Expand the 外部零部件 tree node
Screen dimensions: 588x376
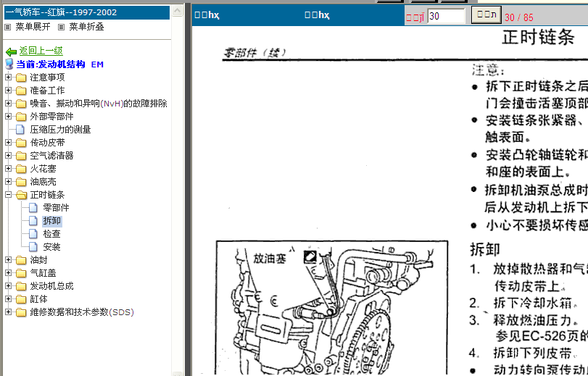click(x=8, y=117)
